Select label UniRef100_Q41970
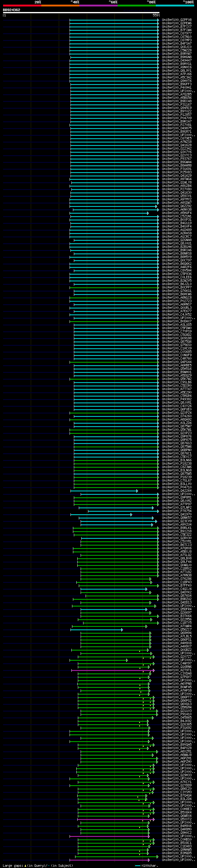197x868 pixels. click(x=177, y=515)
